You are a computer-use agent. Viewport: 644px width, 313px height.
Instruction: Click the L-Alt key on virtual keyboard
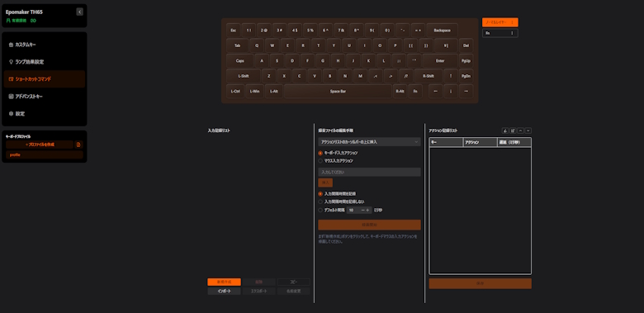click(x=273, y=91)
